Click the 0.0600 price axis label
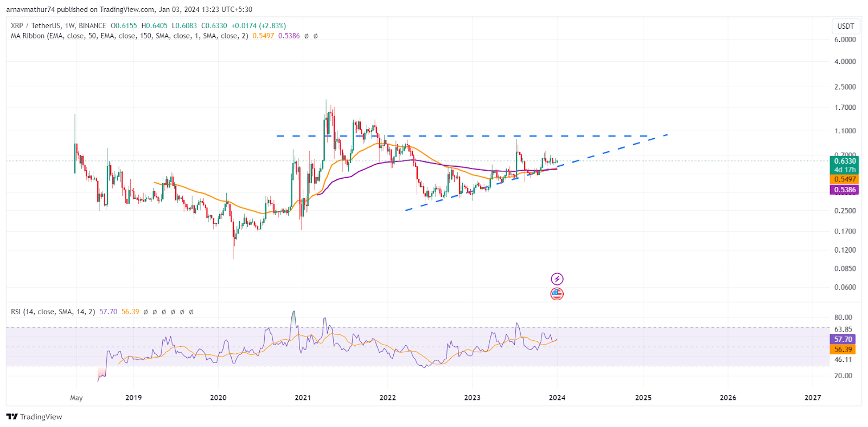868x427 pixels. pos(845,287)
